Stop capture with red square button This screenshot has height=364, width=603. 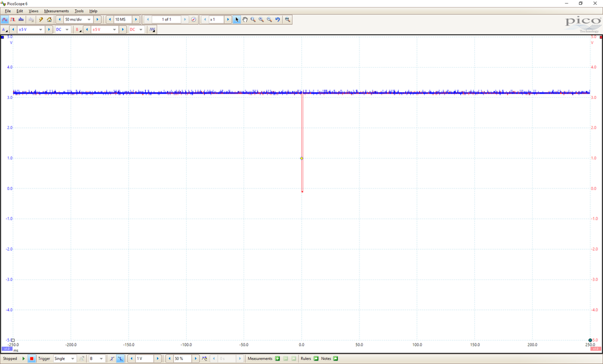tap(32, 359)
